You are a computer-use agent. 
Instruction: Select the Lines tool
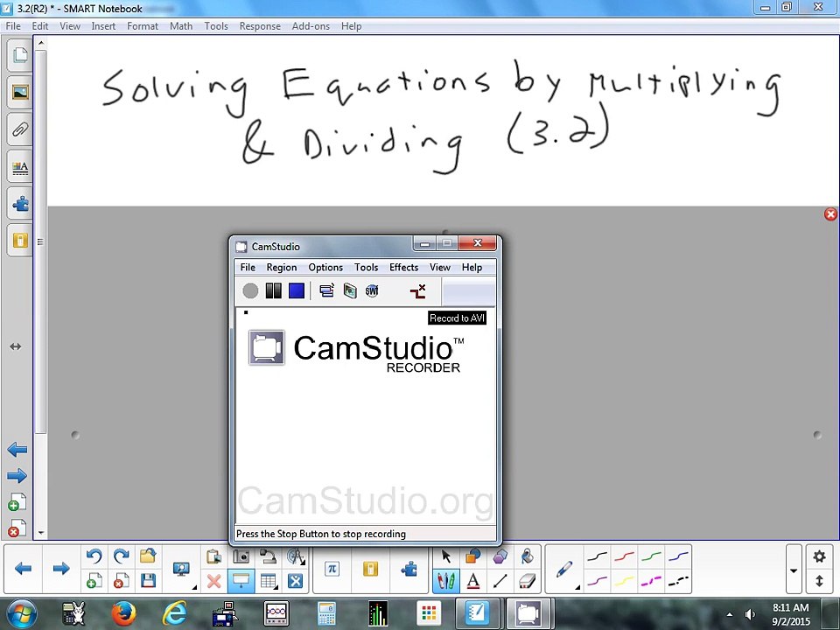pyautogui.click(x=500, y=581)
